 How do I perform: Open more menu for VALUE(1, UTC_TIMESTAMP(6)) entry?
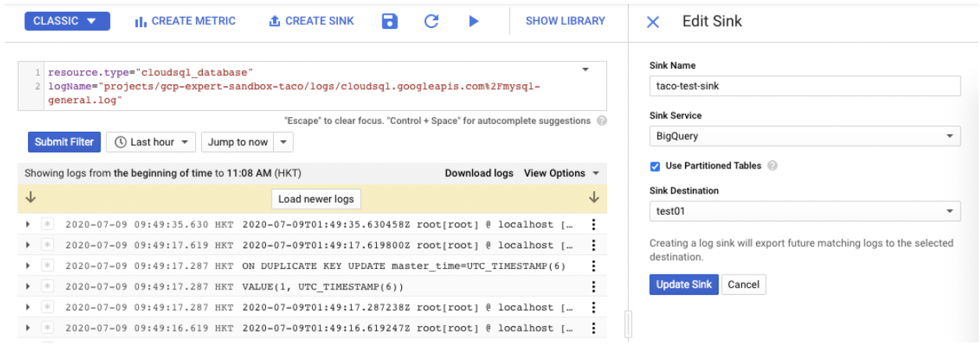[x=594, y=287]
